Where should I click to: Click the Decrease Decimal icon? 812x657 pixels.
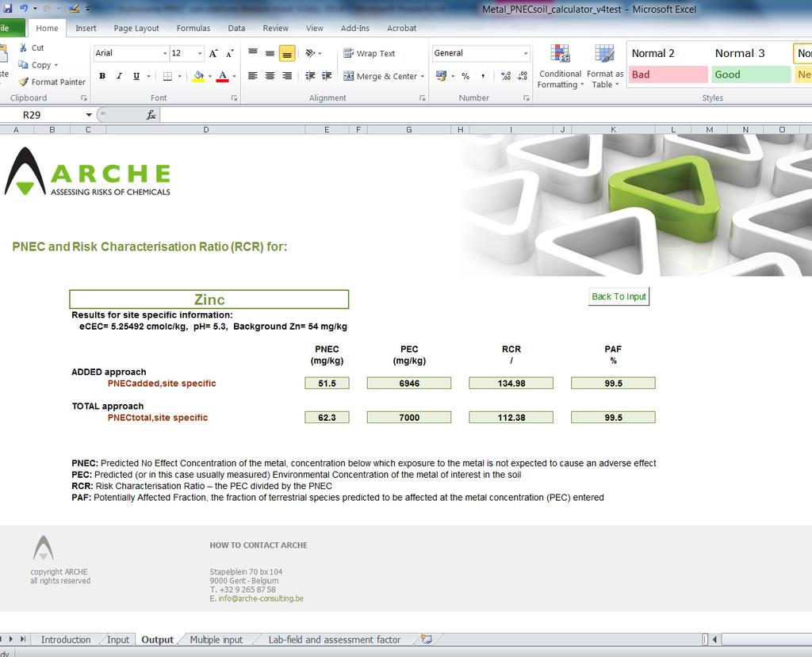(x=523, y=76)
